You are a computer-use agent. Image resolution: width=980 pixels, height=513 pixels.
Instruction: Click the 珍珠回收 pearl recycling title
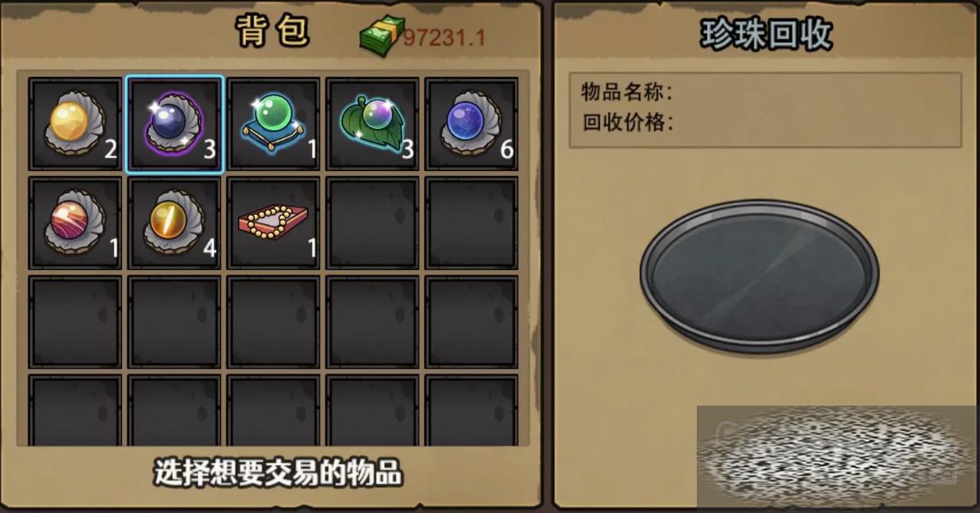765,35
